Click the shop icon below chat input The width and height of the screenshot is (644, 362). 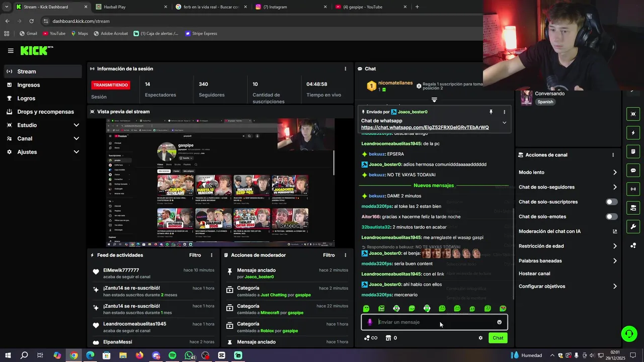tap(388, 338)
